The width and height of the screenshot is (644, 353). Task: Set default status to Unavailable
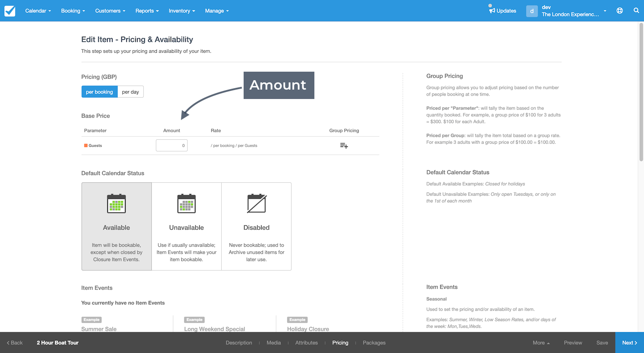186,226
